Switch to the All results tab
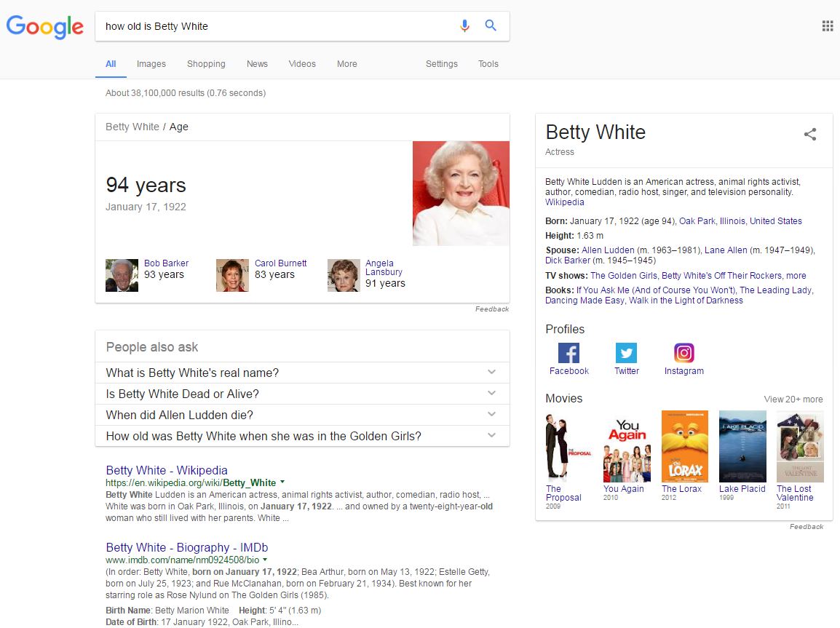The image size is (840, 628). pyautogui.click(x=111, y=64)
